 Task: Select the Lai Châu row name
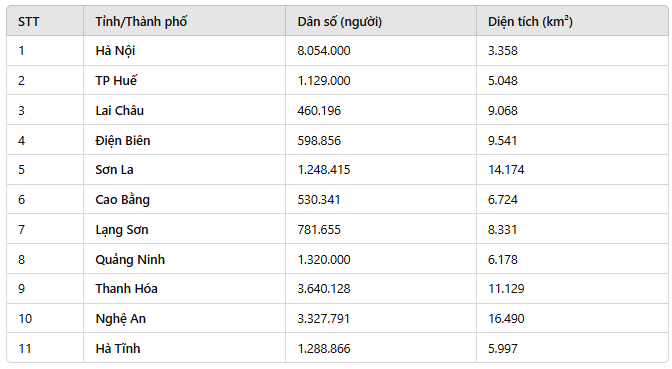tap(120, 111)
